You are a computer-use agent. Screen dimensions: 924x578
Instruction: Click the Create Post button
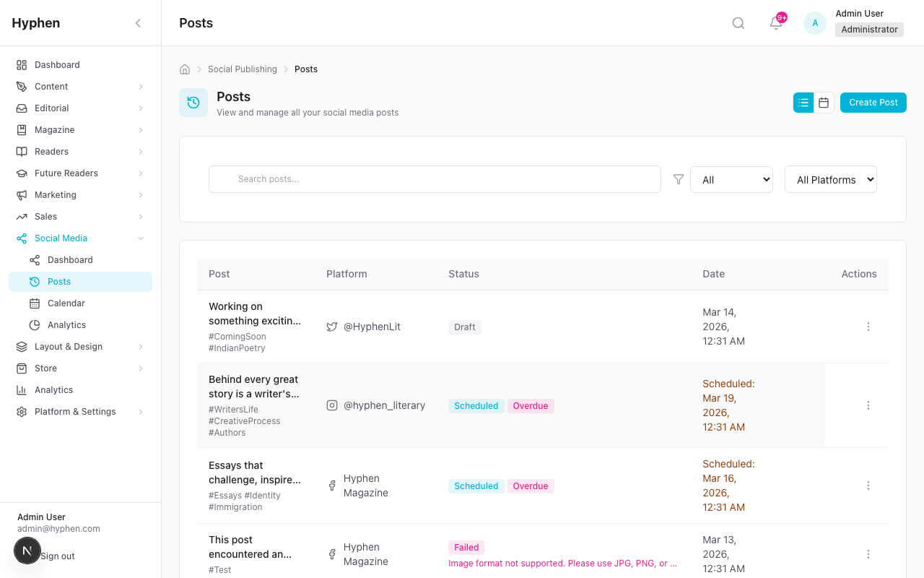[873, 103]
